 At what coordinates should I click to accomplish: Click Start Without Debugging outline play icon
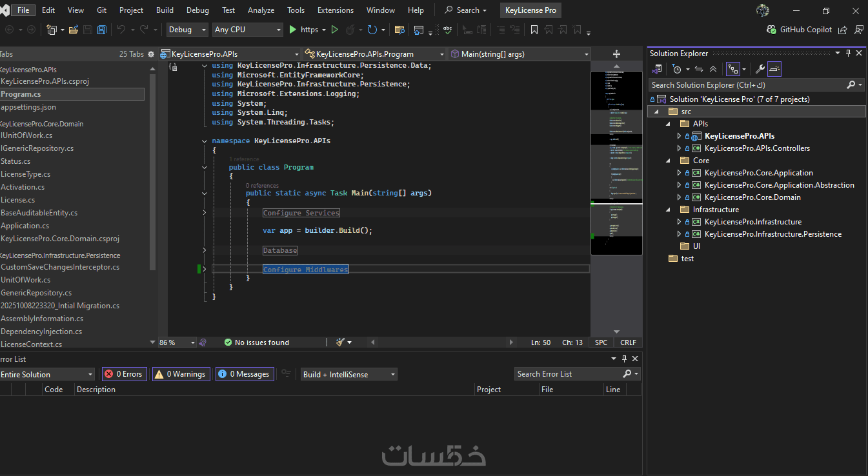[334, 30]
